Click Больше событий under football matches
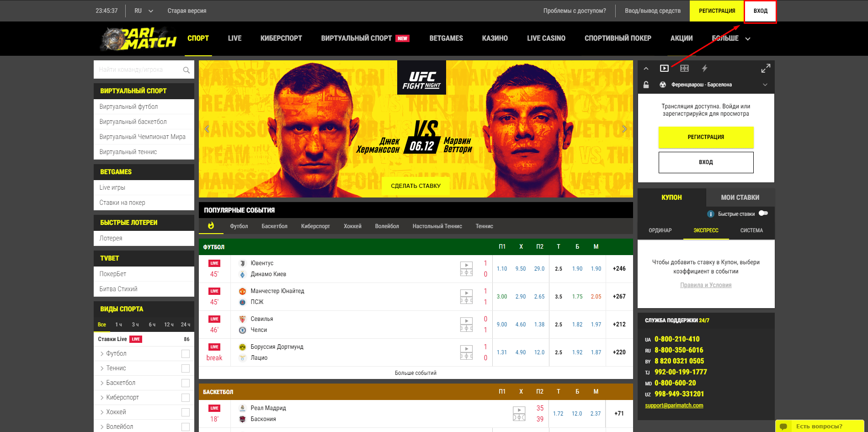The height and width of the screenshot is (432, 868). 415,373
